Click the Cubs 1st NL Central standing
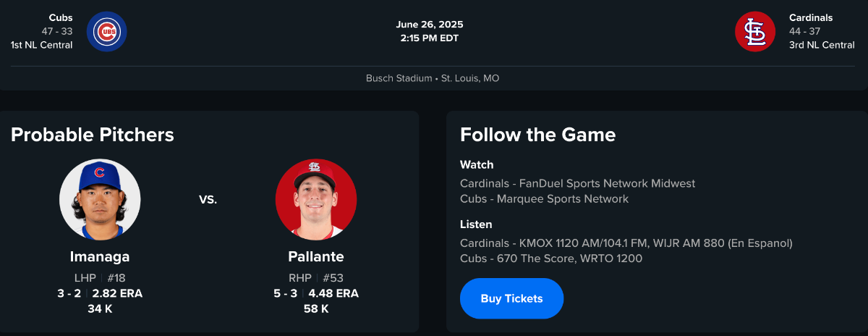 pos(42,45)
